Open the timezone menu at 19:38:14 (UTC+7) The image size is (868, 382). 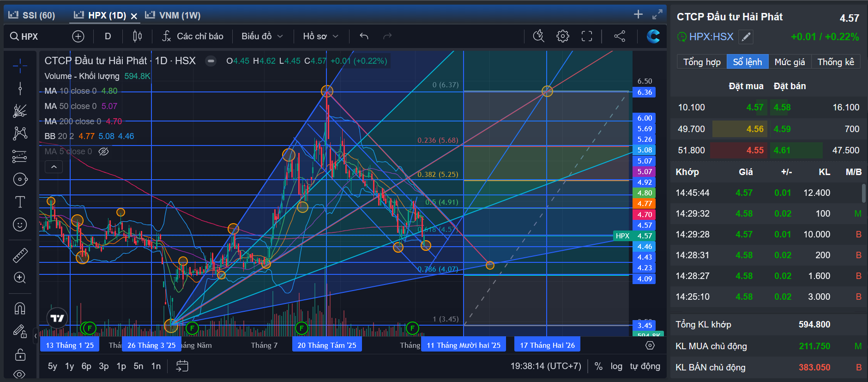click(x=546, y=366)
